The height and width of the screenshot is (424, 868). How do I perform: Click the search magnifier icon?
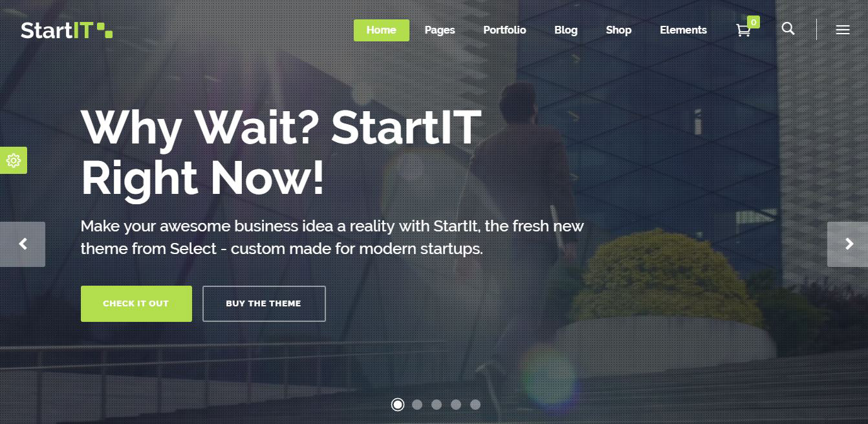coord(788,28)
